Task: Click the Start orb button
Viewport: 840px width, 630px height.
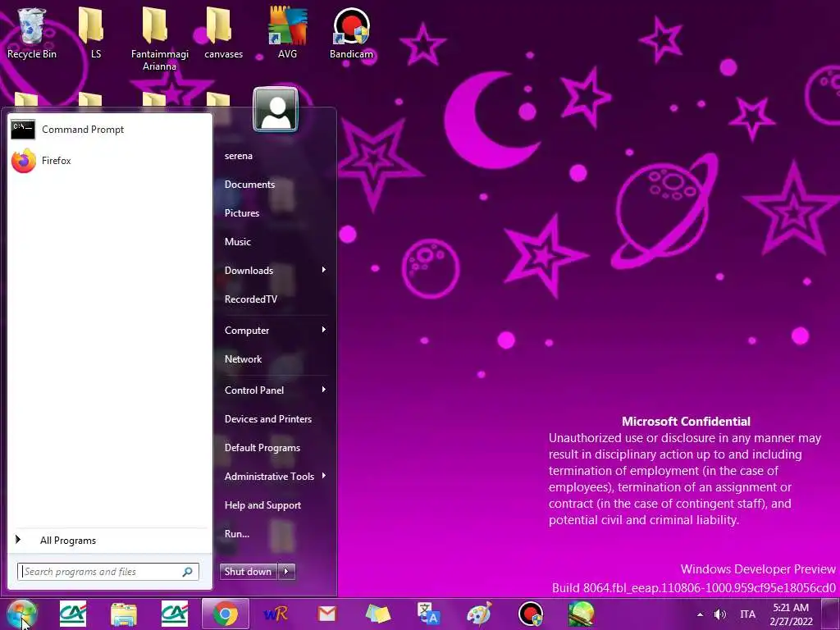Action: coord(21,614)
